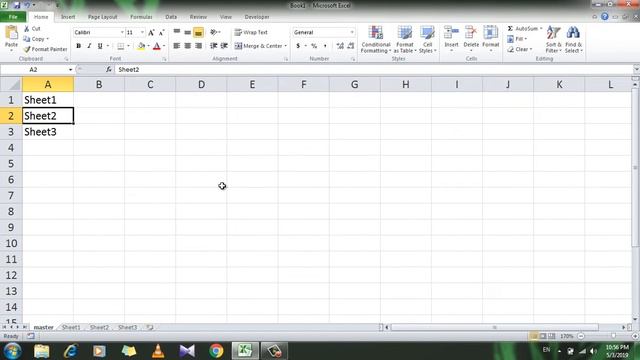Screen dimensions: 640x360
Task: Apply percent style
Action: point(314,46)
